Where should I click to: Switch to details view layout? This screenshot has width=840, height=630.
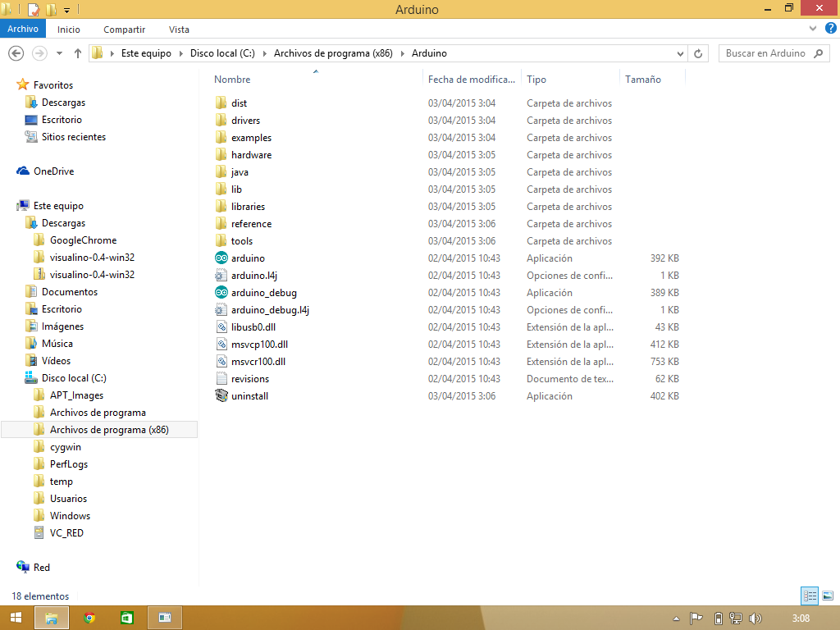(810, 596)
